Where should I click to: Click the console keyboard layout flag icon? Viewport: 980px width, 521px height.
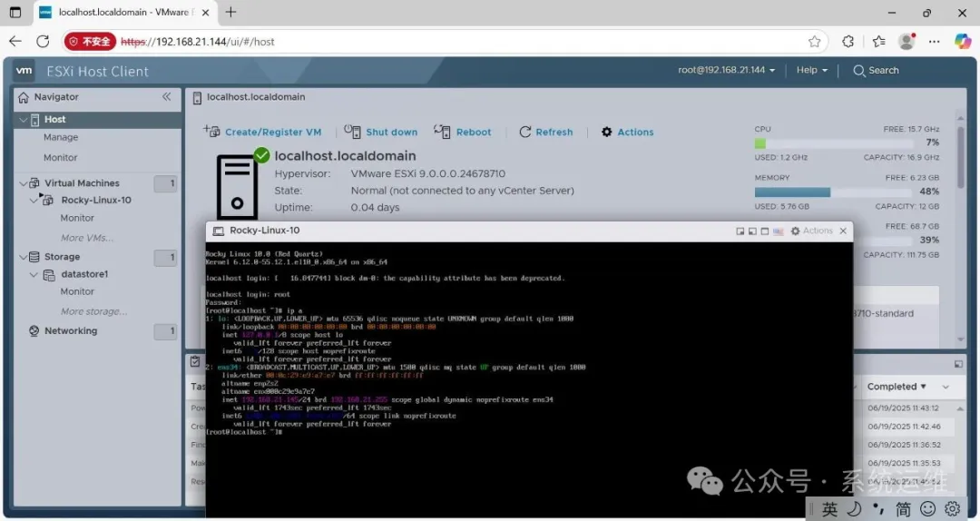click(x=779, y=231)
